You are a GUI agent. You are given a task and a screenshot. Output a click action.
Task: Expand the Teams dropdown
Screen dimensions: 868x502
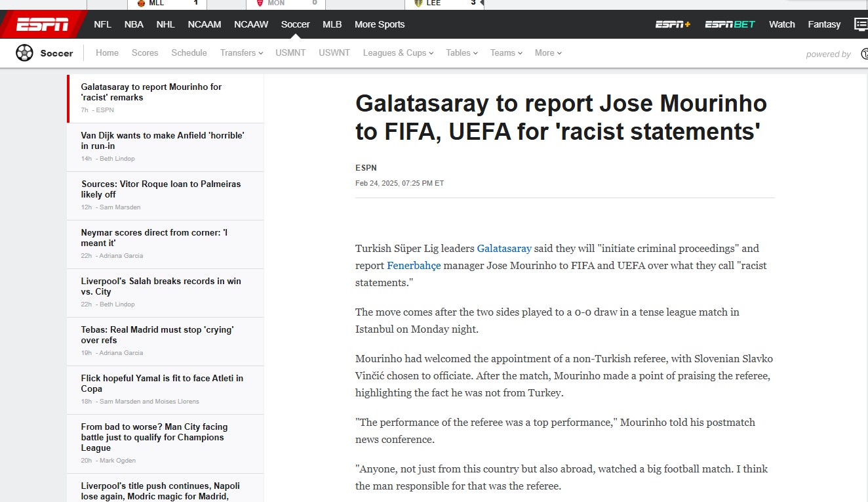506,53
